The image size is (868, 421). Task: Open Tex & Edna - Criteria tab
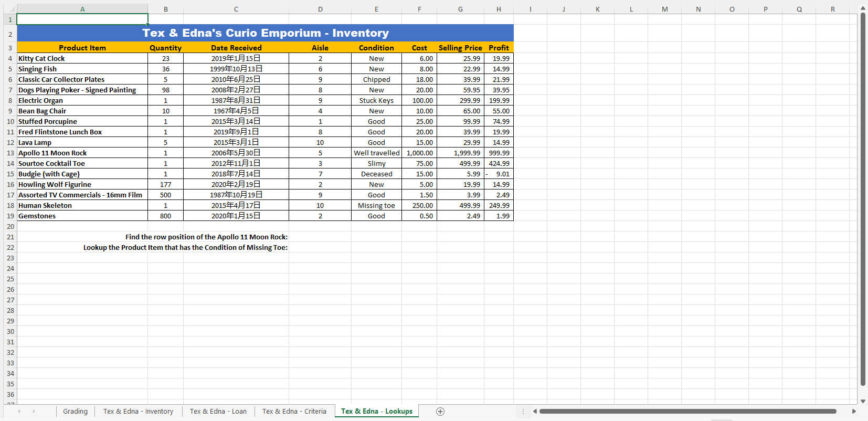294,412
